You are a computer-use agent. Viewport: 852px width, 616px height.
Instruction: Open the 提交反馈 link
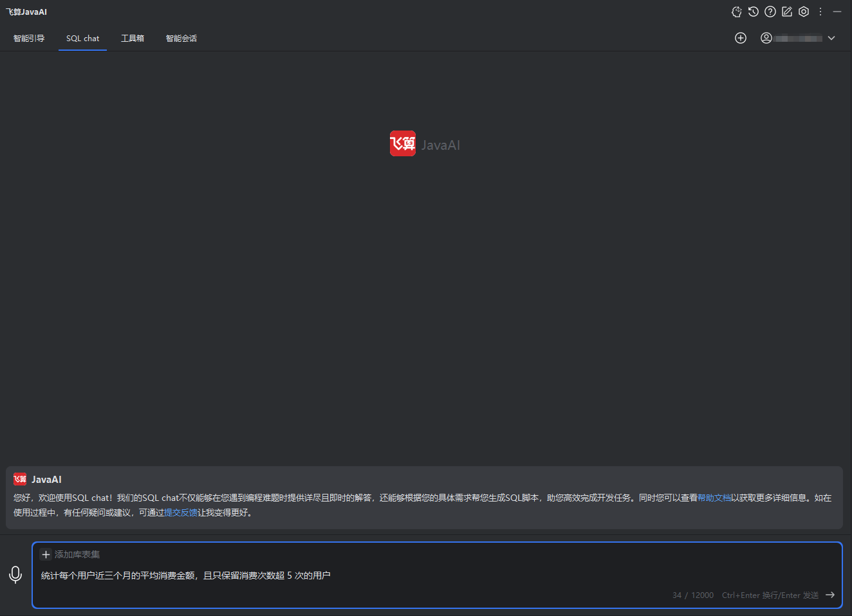coord(181,512)
